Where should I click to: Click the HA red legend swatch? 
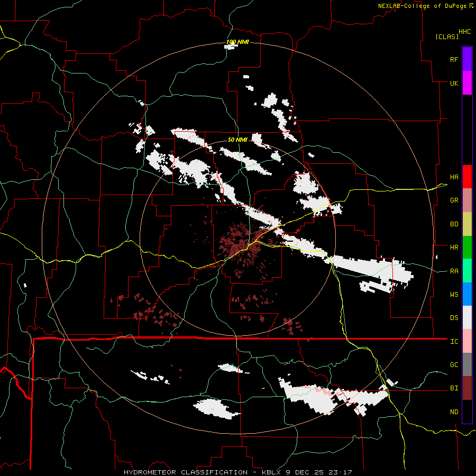(x=467, y=177)
